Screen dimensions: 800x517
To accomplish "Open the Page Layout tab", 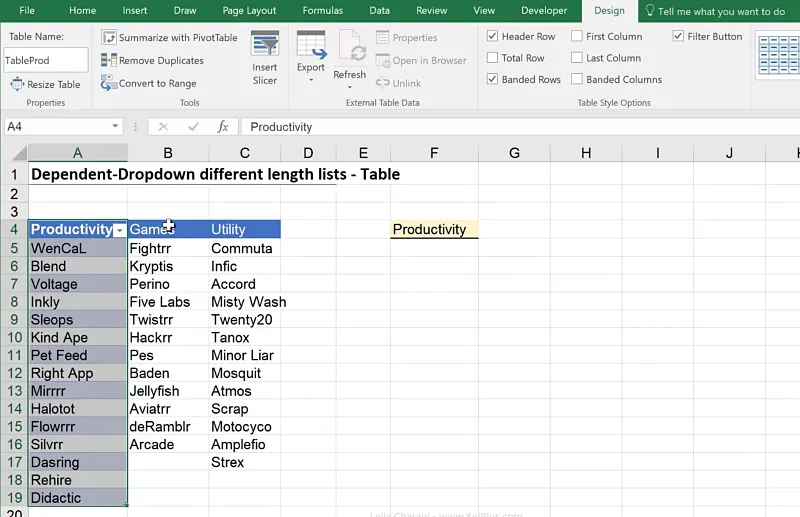I will (248, 11).
